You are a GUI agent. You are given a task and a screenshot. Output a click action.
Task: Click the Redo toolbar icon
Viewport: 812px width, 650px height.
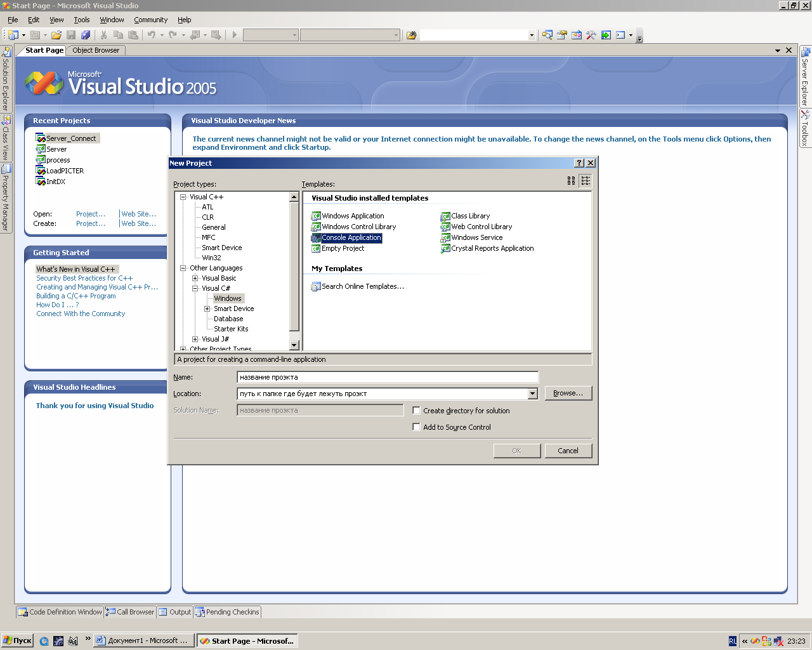pos(173,35)
